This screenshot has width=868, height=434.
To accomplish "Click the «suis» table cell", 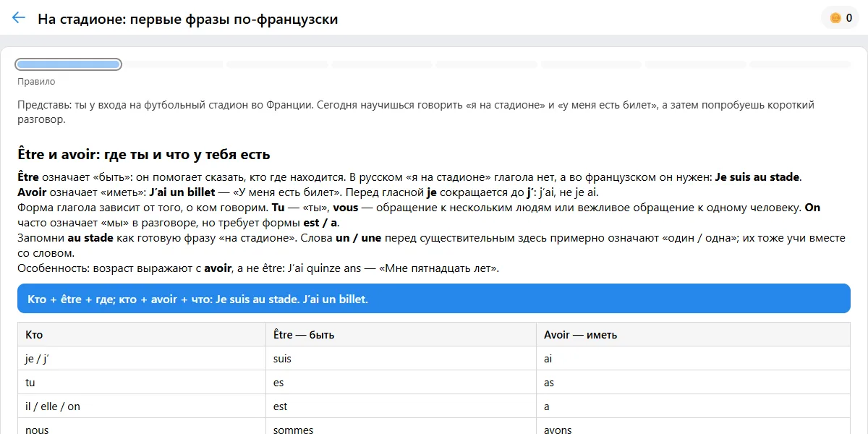I will (x=401, y=359).
